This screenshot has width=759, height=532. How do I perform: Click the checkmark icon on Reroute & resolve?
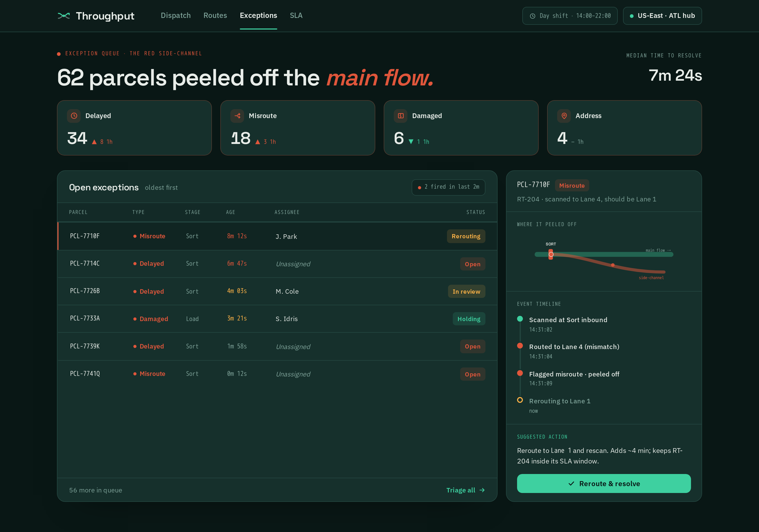[x=571, y=483]
